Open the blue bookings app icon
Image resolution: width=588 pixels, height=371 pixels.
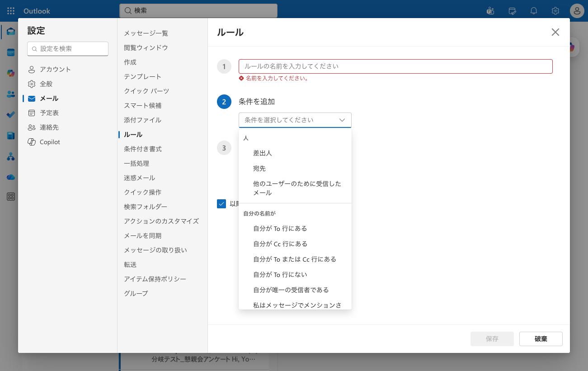[x=11, y=136]
